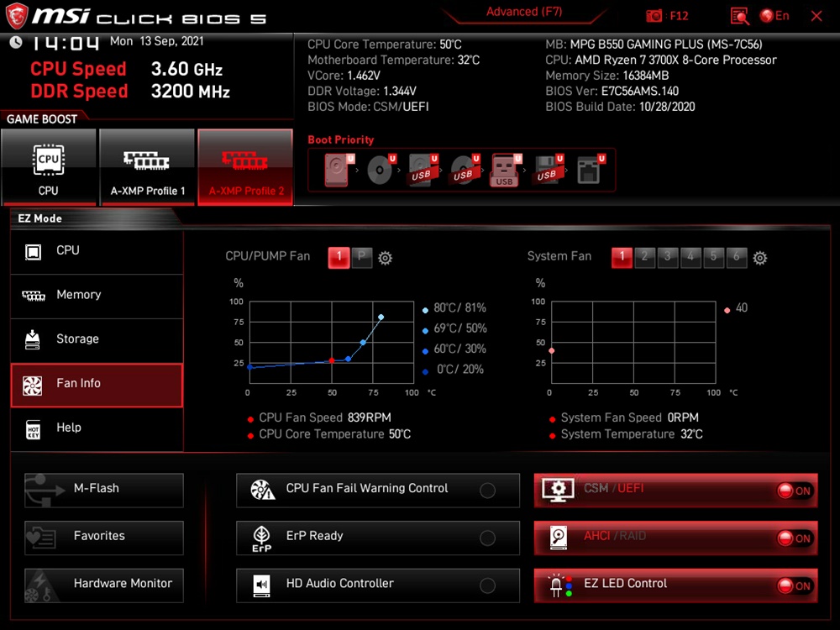The width and height of the screenshot is (840, 630).
Task: Click the Storage drive icon in sidebar
Action: click(32, 339)
